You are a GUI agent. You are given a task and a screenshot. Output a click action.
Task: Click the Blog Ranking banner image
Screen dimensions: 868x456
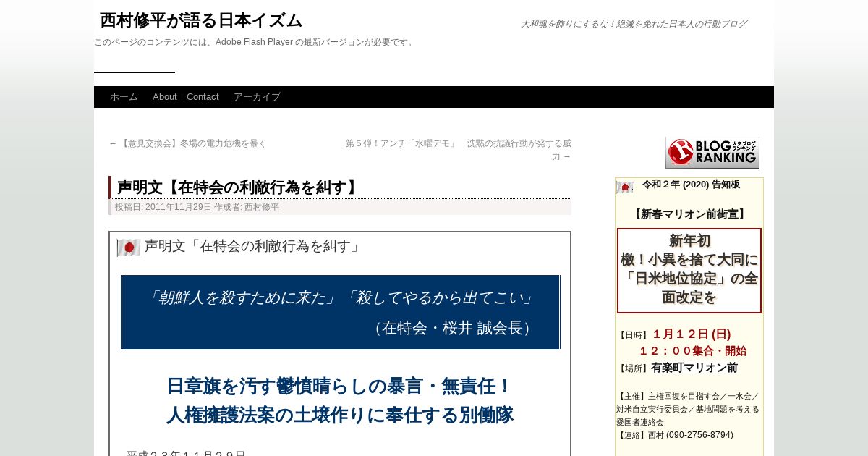coord(712,152)
